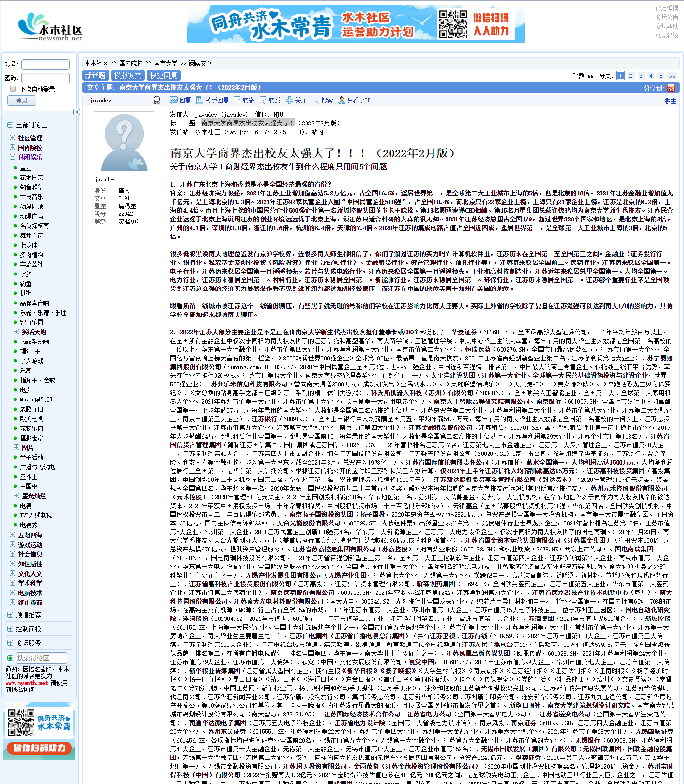Viewport: 684px width, 784px height.
Task: Focus the 帐号 account input field
Action: [x=45, y=64]
